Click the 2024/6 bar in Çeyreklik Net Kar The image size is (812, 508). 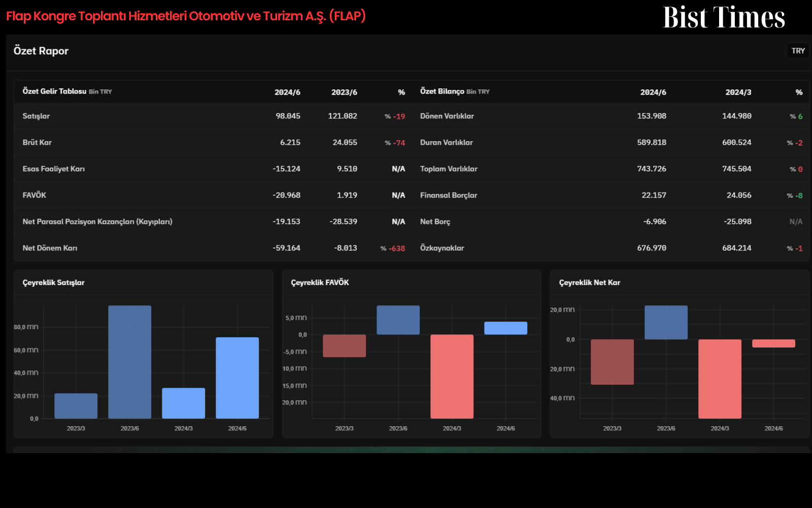[773, 343]
